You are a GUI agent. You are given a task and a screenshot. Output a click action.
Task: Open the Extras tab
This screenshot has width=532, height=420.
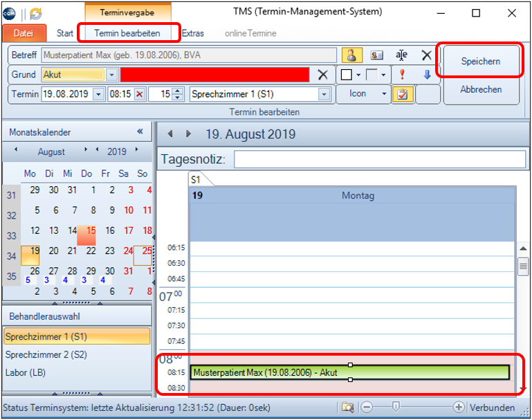(193, 33)
